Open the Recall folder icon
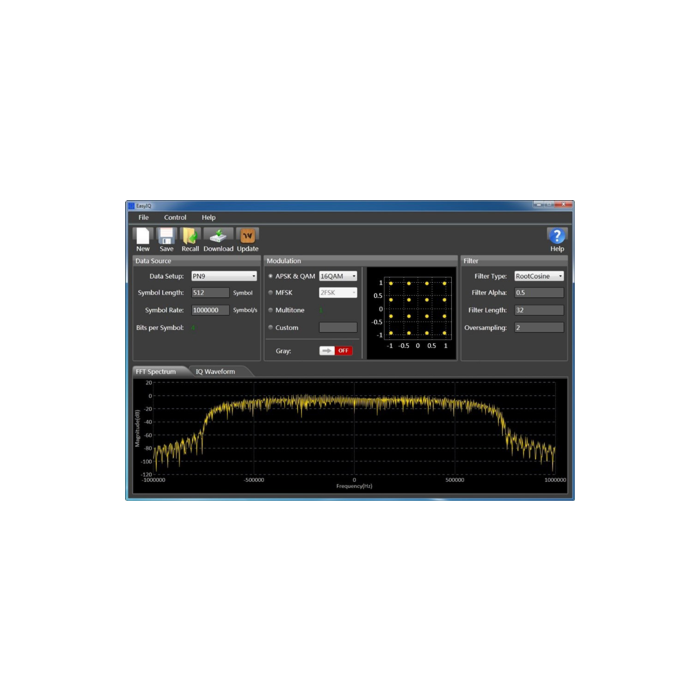 pyautogui.click(x=190, y=237)
